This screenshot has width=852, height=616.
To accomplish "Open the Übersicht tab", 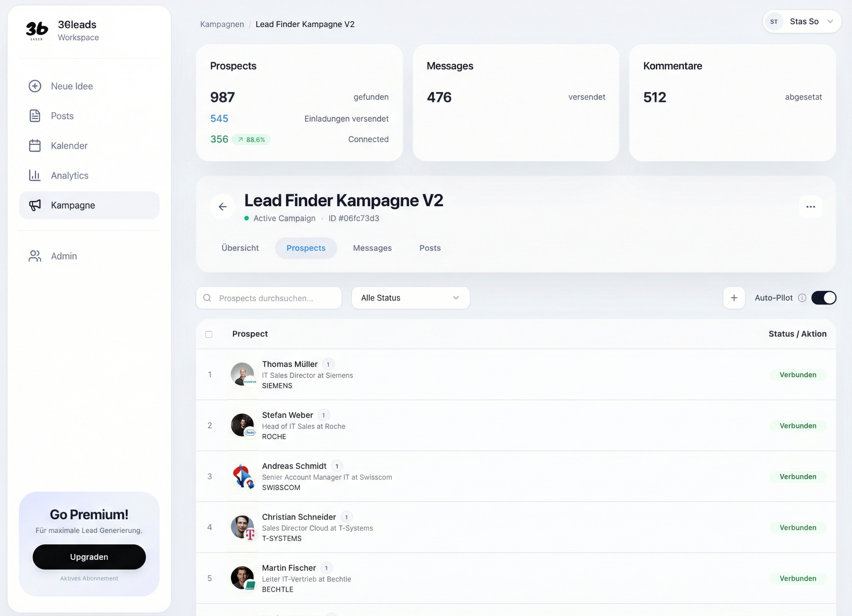I will [x=240, y=248].
